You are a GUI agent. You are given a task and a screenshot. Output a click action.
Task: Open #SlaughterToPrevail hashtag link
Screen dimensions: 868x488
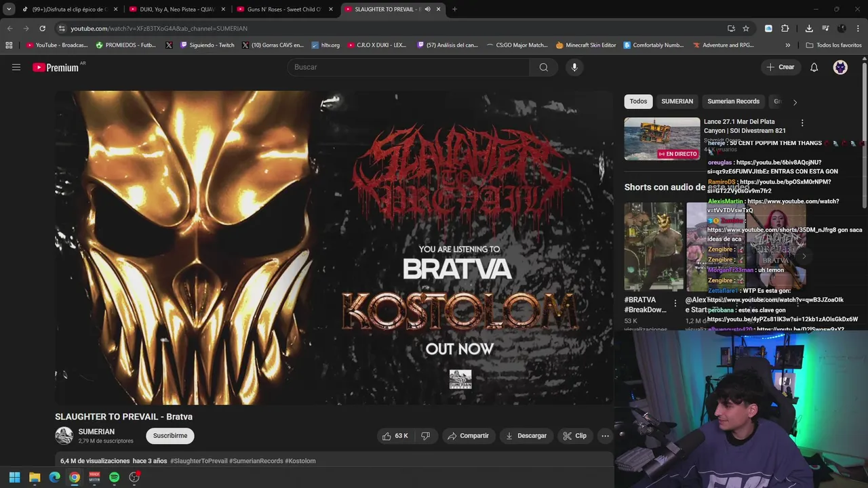tap(199, 461)
